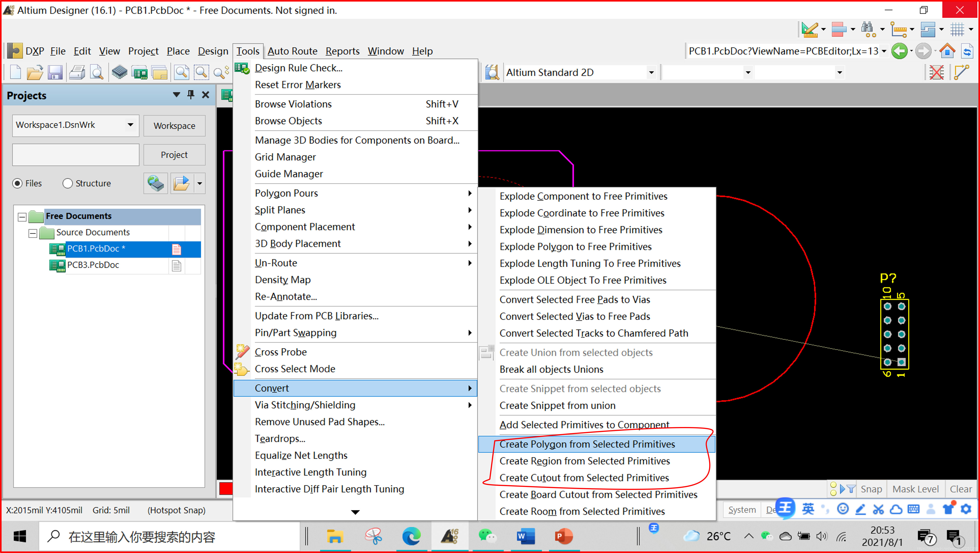Click the Open document folder icon

(x=35, y=72)
